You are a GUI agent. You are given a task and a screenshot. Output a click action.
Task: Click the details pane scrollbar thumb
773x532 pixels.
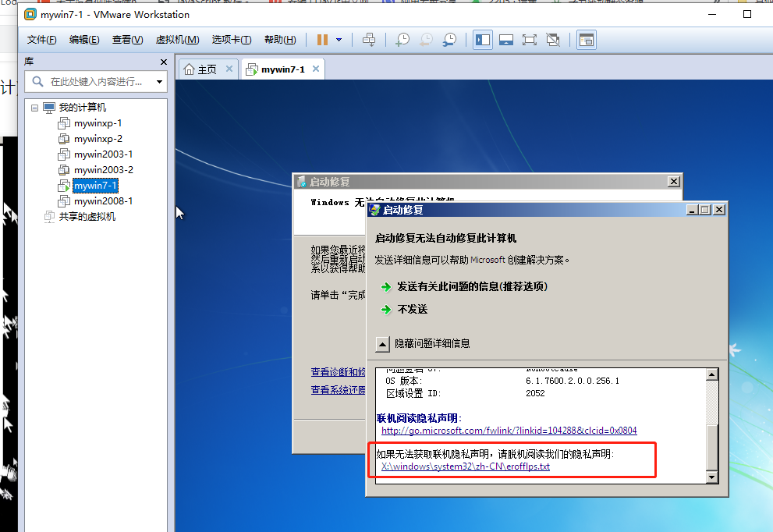(711, 447)
